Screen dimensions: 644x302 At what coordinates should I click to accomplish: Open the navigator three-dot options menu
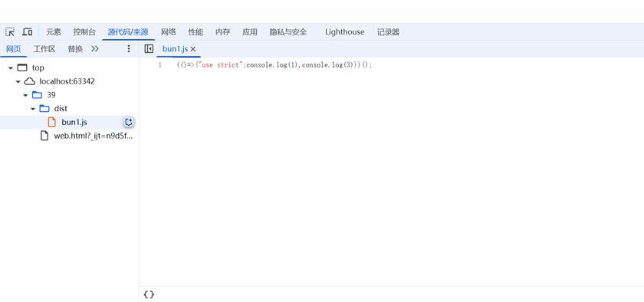pyautogui.click(x=129, y=49)
